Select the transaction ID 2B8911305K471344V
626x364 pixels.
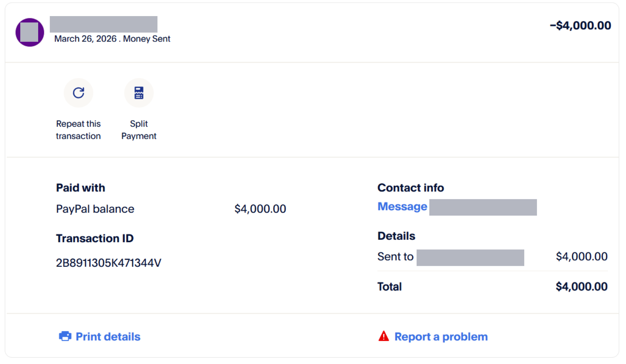[x=108, y=263]
